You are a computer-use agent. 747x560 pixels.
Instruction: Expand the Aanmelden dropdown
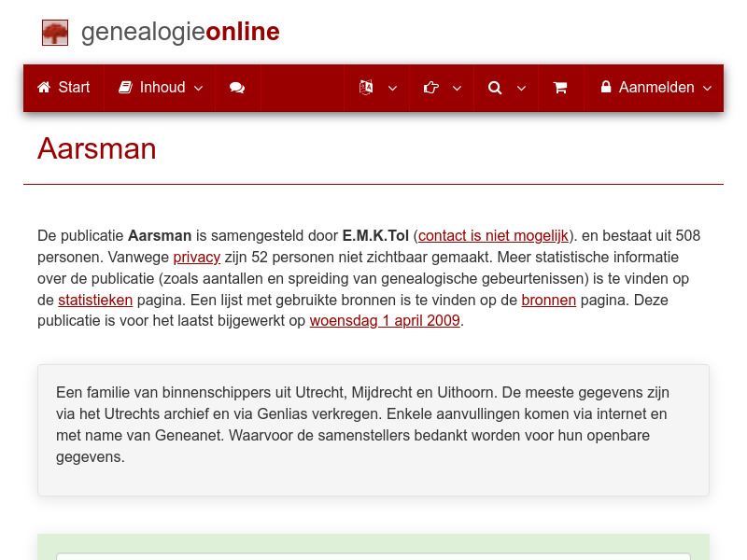708,90
